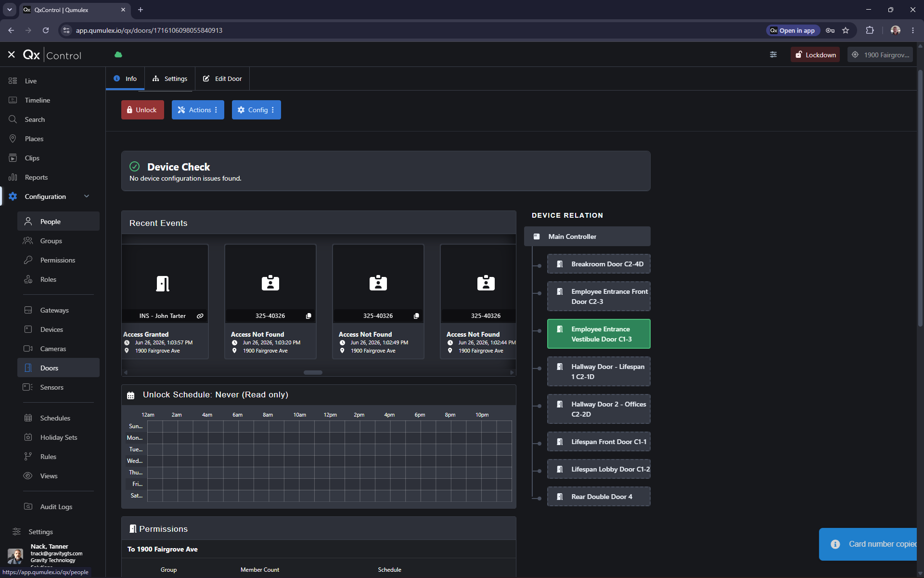
Task: Open Groups configuration page
Action: click(58, 241)
